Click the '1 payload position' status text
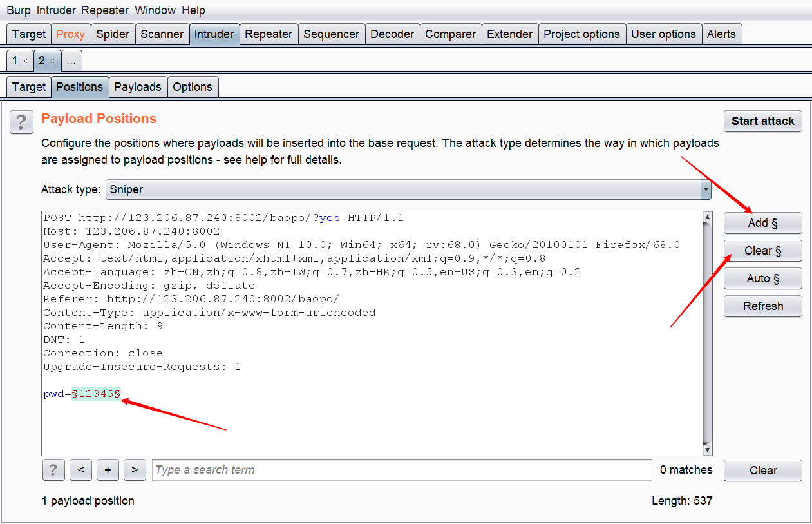 [x=88, y=501]
